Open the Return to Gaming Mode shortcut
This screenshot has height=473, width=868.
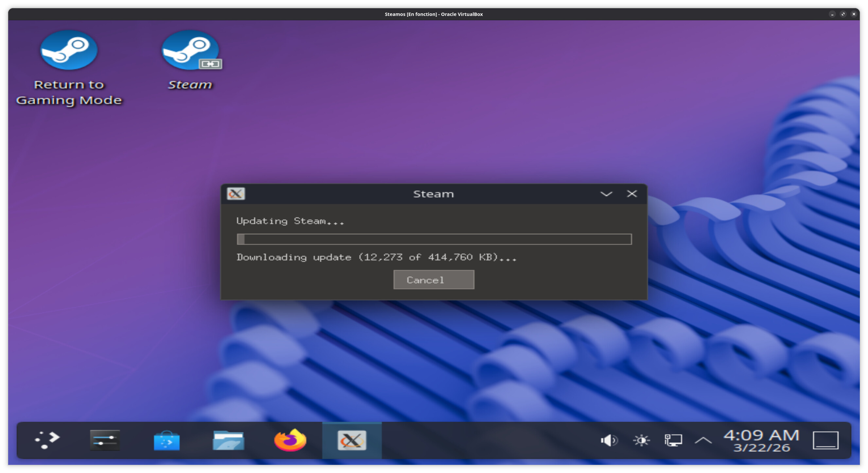[69, 51]
